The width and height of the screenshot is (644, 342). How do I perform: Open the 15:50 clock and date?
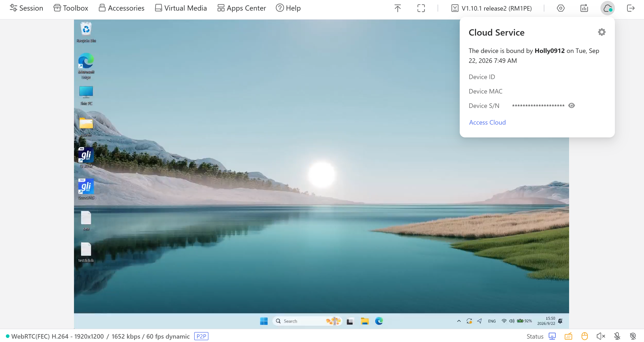click(x=546, y=321)
